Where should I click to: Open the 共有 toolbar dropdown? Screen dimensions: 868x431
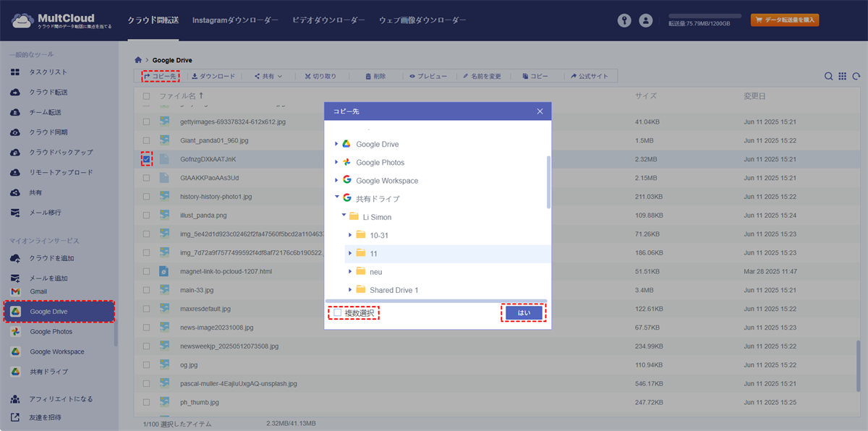pos(268,76)
